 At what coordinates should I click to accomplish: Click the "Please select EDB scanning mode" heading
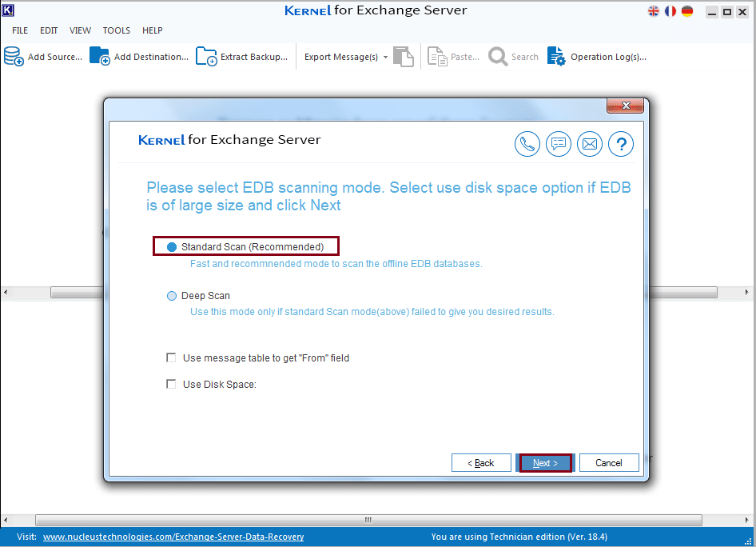388,196
